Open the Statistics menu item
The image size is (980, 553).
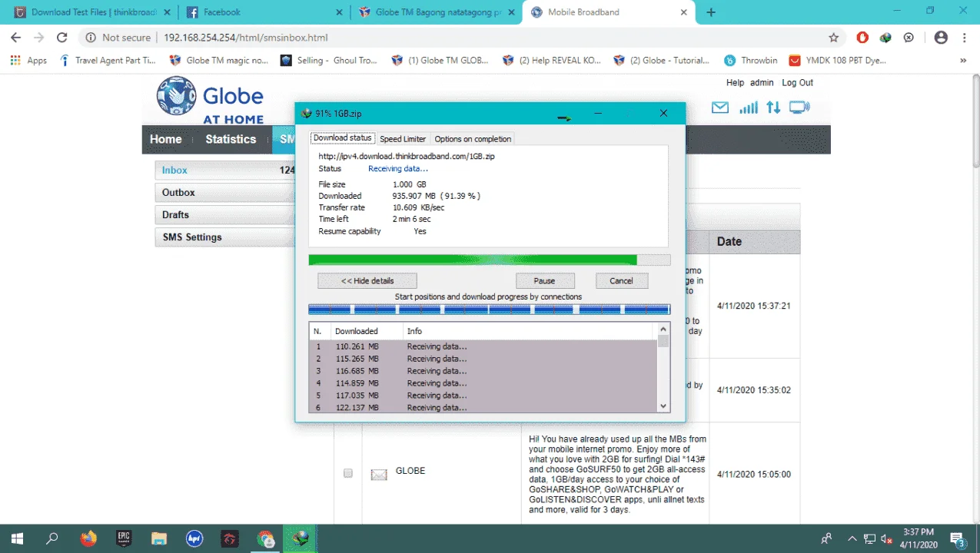click(x=231, y=139)
